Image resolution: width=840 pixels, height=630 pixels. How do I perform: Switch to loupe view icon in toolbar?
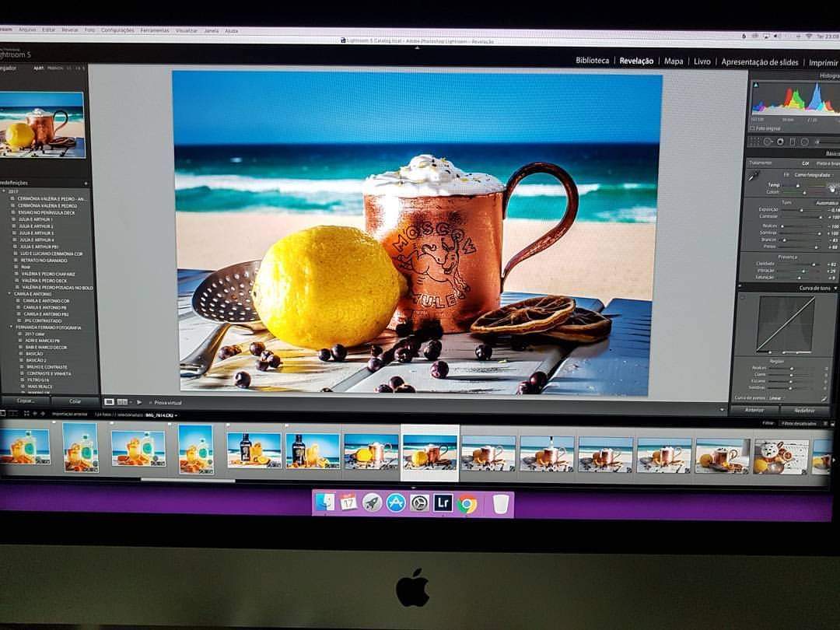tap(109, 402)
